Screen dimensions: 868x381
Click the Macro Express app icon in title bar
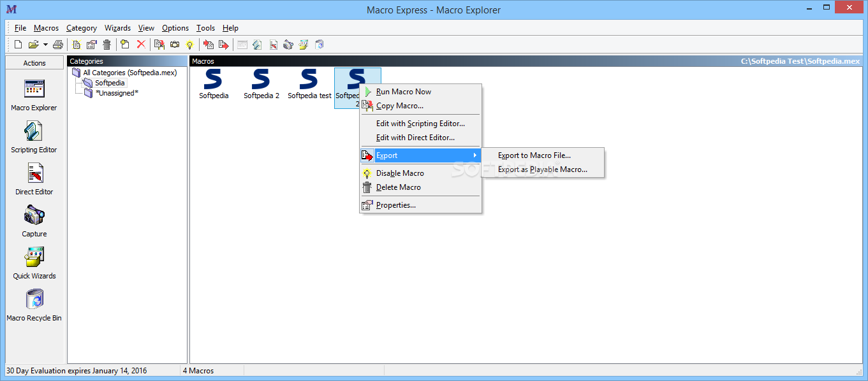(11, 10)
